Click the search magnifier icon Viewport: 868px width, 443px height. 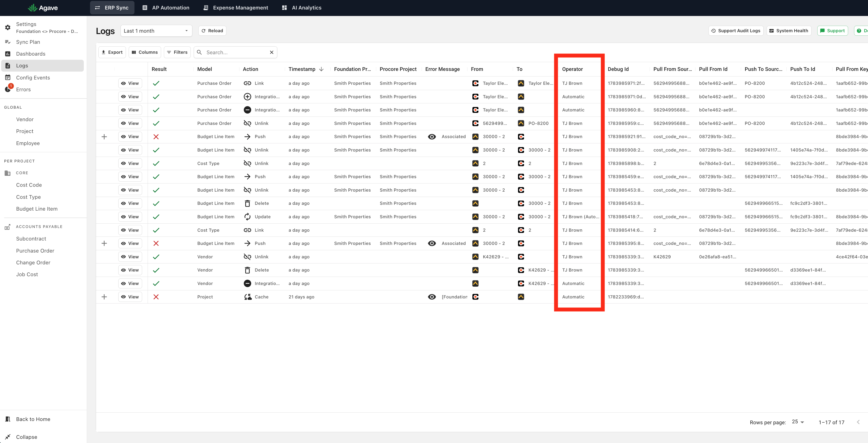[x=200, y=52]
